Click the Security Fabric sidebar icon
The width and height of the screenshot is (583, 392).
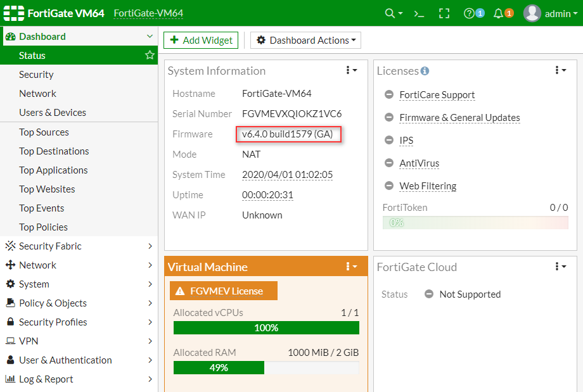pos(10,246)
